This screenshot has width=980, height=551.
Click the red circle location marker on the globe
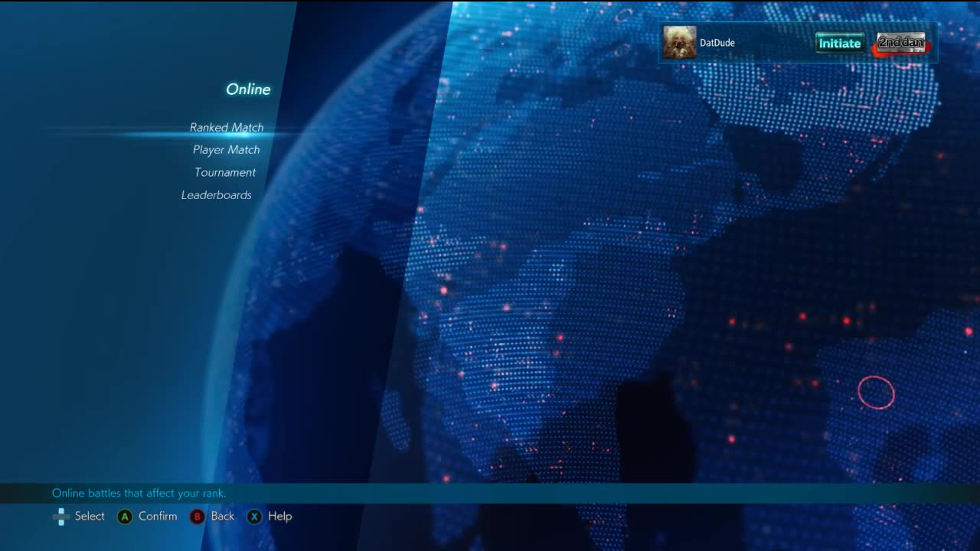tap(876, 393)
